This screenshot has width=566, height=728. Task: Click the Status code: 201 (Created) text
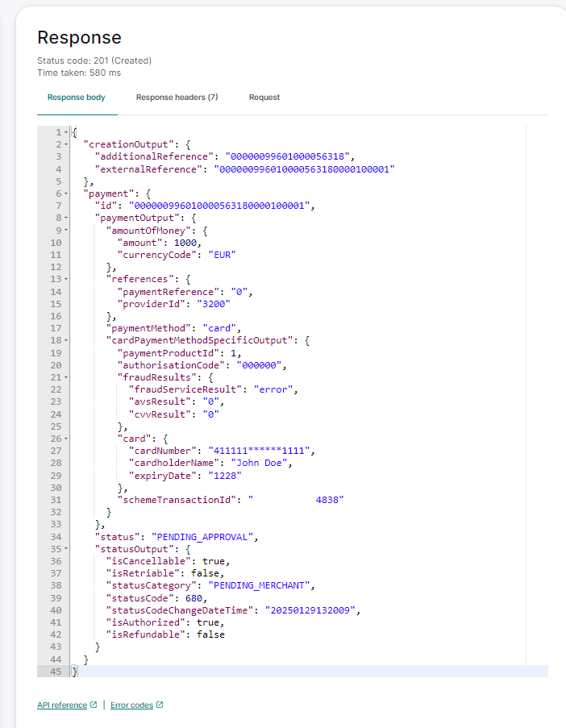94,60
